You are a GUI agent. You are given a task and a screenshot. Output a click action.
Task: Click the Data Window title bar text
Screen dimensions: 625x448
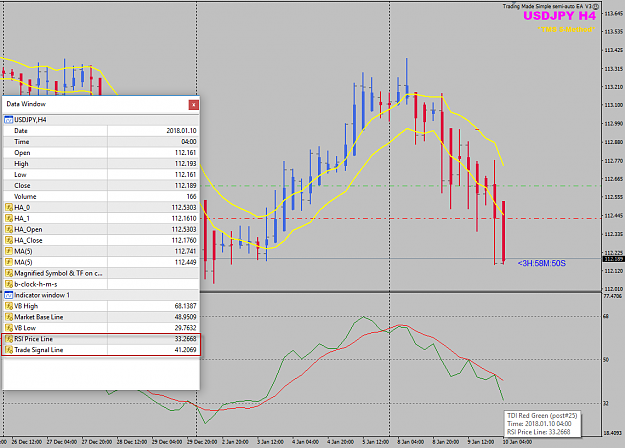pyautogui.click(x=26, y=104)
